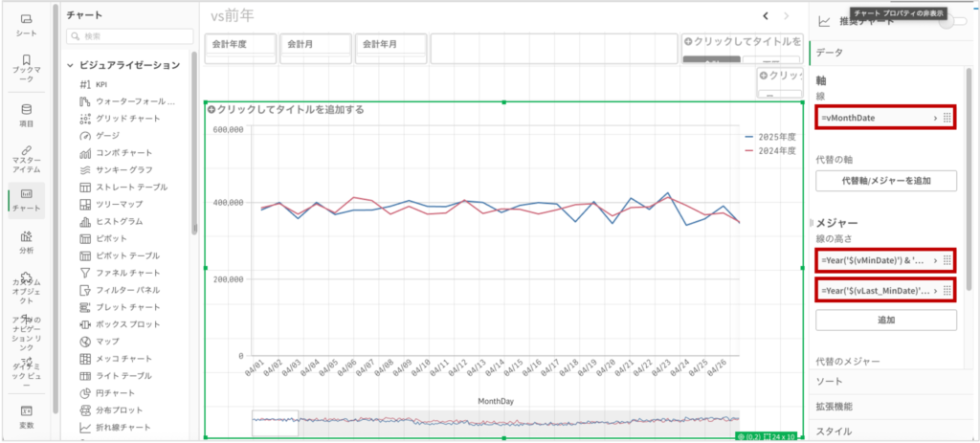Click the chart search field

[129, 36]
